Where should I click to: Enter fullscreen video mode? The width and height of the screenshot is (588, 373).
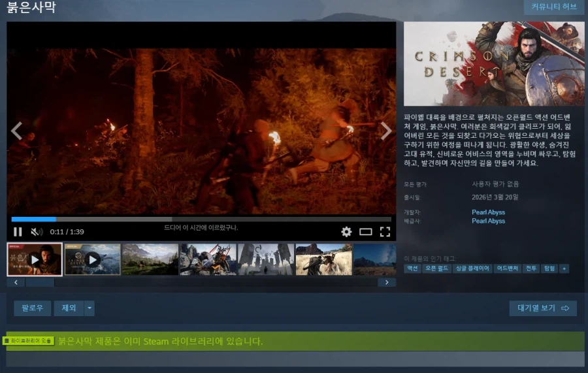point(385,232)
